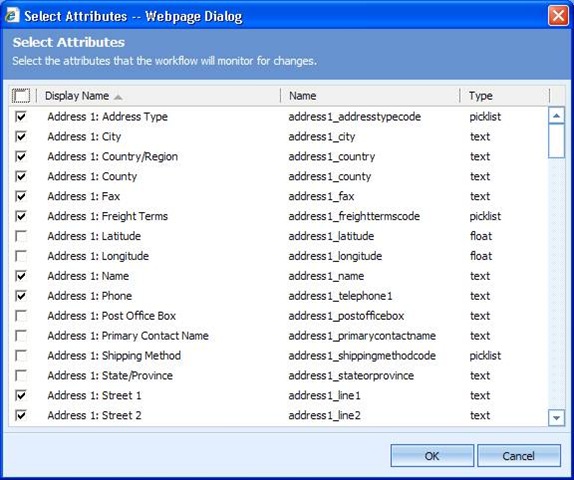Click the Internet Explorer icon in title bar
This screenshot has height=480, width=574.
12,16
